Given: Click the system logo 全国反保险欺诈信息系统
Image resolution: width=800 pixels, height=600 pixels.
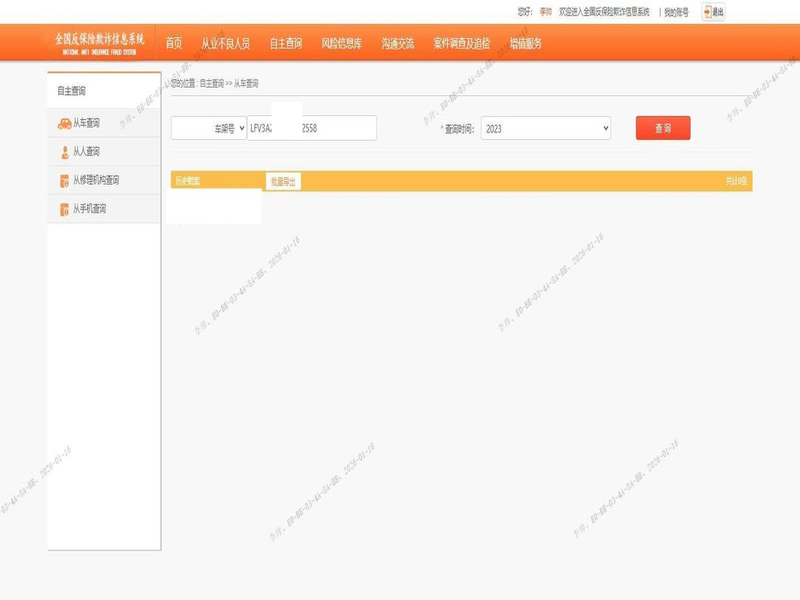Looking at the screenshot, I should (99, 42).
